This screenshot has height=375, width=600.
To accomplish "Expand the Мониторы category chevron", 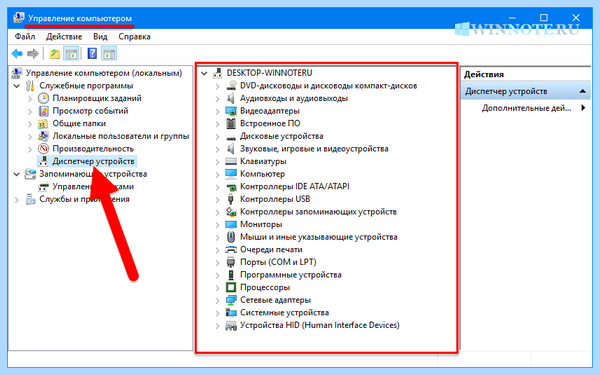I will [x=217, y=225].
